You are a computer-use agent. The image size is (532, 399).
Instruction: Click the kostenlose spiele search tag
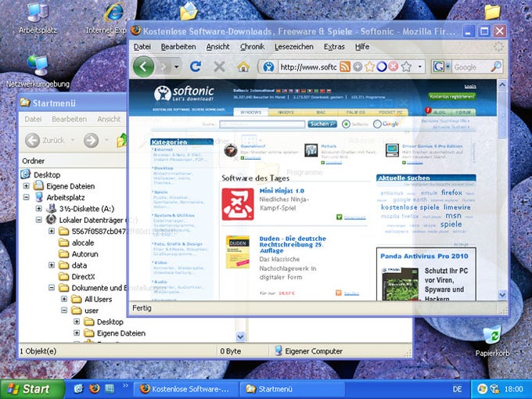pyautogui.click(x=410, y=207)
